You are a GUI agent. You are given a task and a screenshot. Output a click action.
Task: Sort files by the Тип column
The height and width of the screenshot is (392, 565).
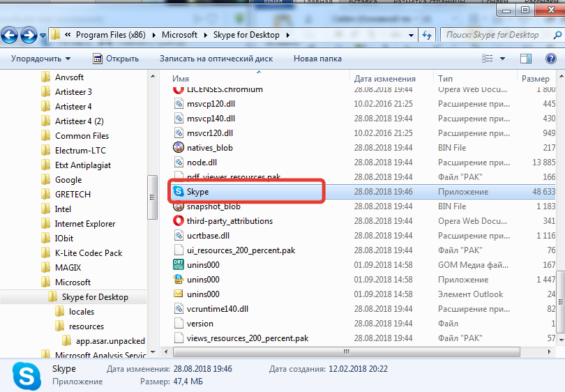pos(445,79)
